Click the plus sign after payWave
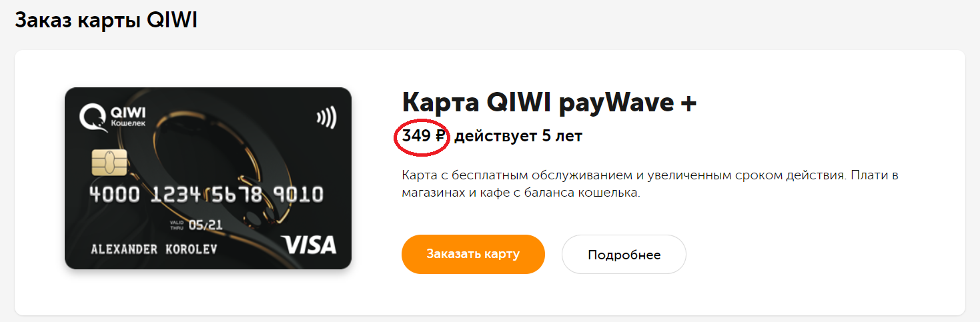Viewport: 980px width, 322px height. (x=687, y=103)
